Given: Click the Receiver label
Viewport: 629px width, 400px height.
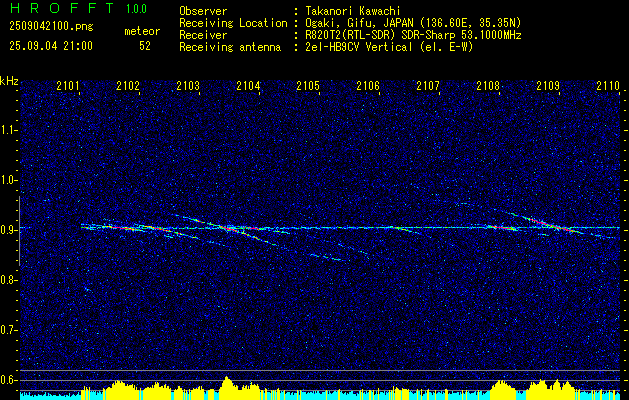Looking at the screenshot, I should (203, 35).
